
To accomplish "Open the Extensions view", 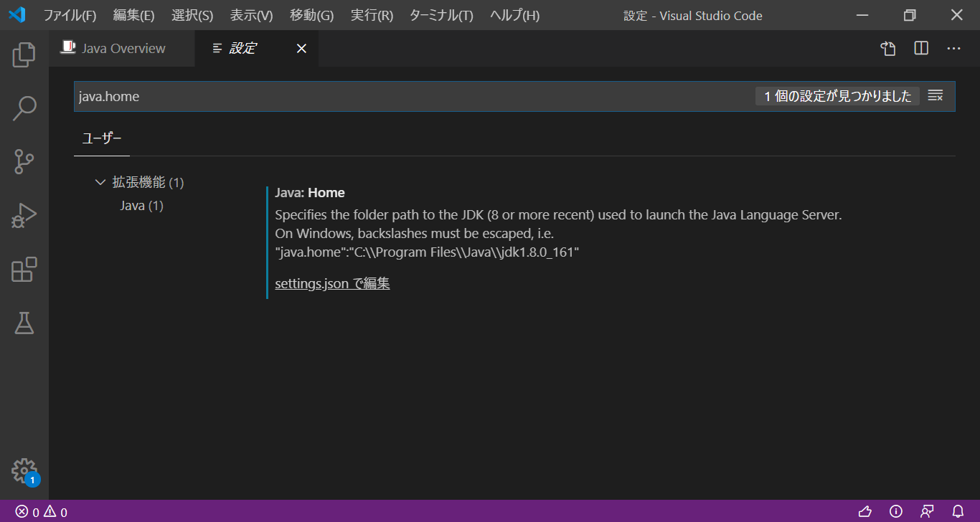I will 24,270.
